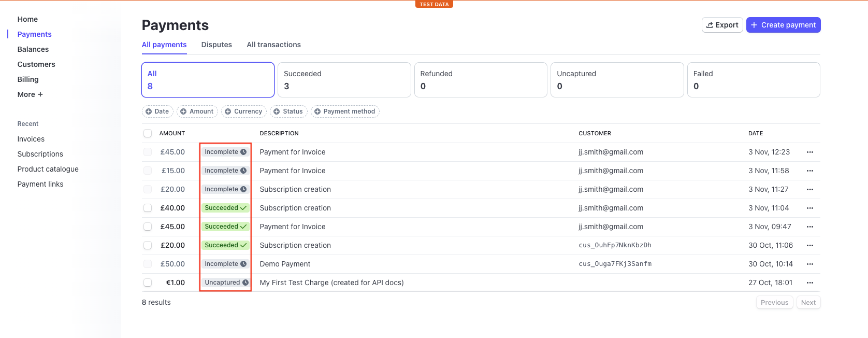Click the Succeeded checkmark badge for £40.00

tap(225, 208)
